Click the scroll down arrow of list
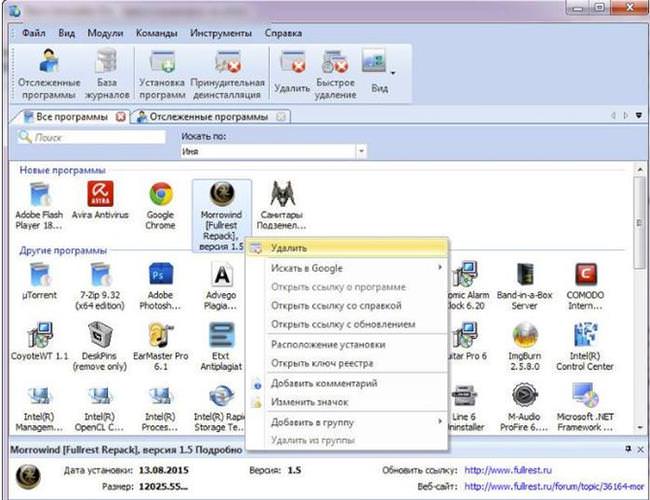The height and width of the screenshot is (500, 650). pyautogui.click(x=640, y=427)
